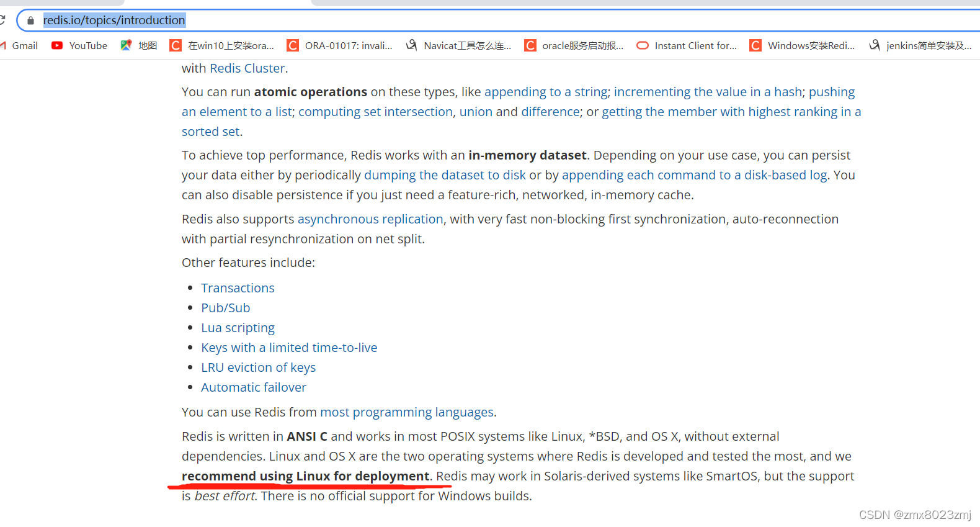Open 'computing set intersection' link
The width and height of the screenshot is (980, 527).
pyautogui.click(x=376, y=112)
